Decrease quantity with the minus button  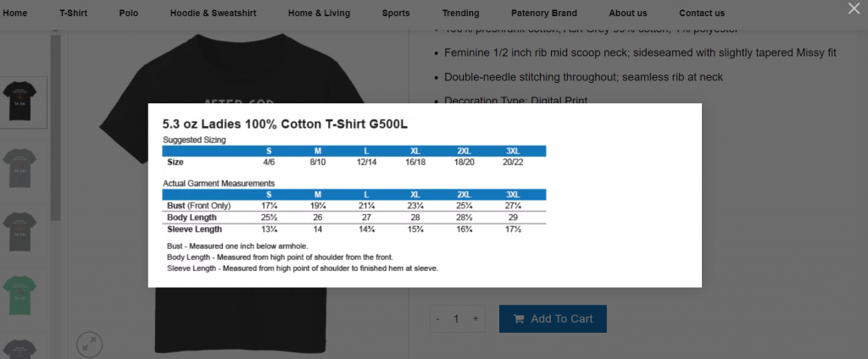[x=438, y=318]
